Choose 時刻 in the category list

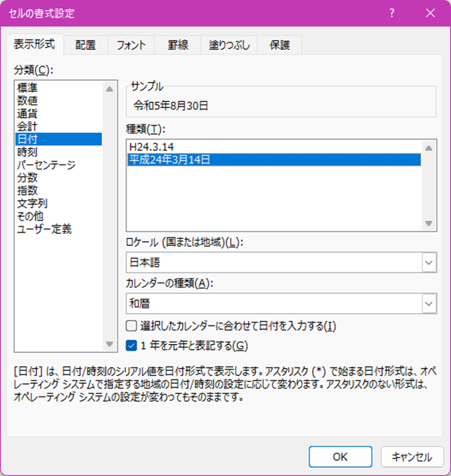coord(28,152)
